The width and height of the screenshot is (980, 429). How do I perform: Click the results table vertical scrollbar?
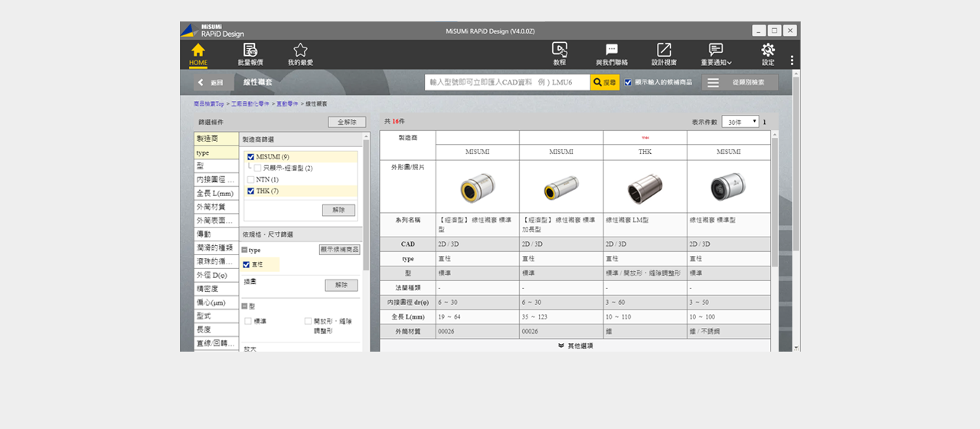pyautogui.click(x=774, y=199)
